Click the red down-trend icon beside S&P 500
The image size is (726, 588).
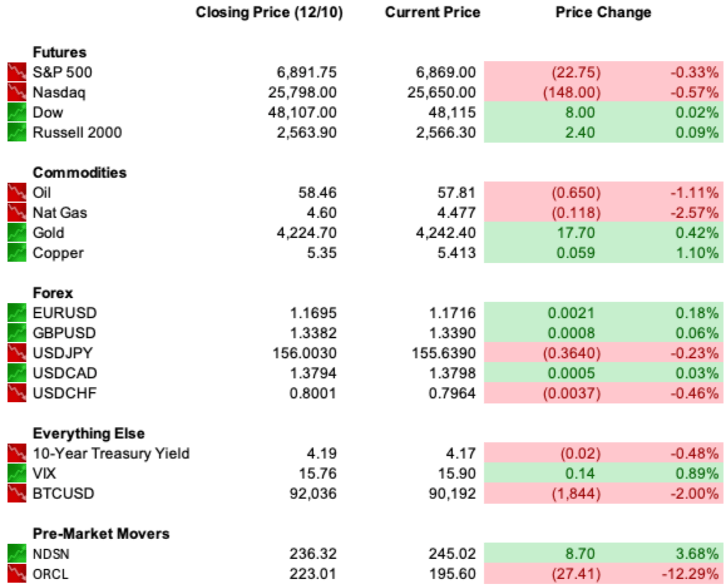coord(17,72)
